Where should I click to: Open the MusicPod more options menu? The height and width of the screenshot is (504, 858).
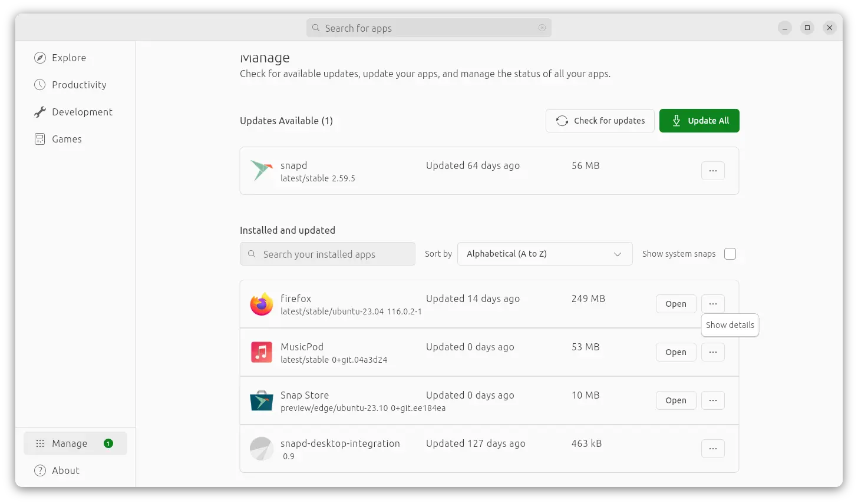712,352
